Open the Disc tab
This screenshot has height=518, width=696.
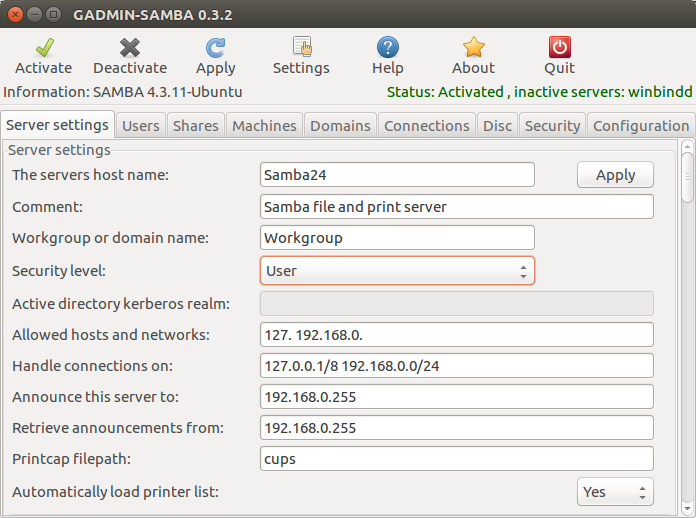click(x=498, y=126)
